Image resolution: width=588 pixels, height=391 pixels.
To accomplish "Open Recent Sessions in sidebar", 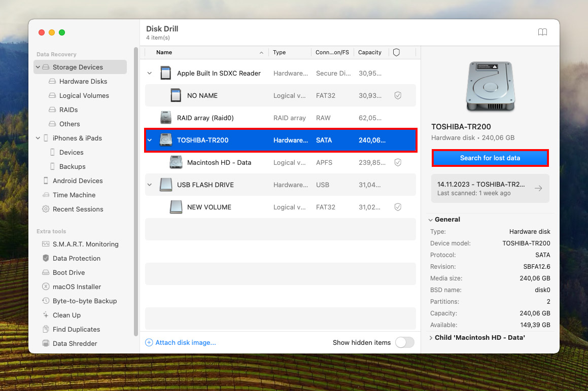I will pos(78,209).
